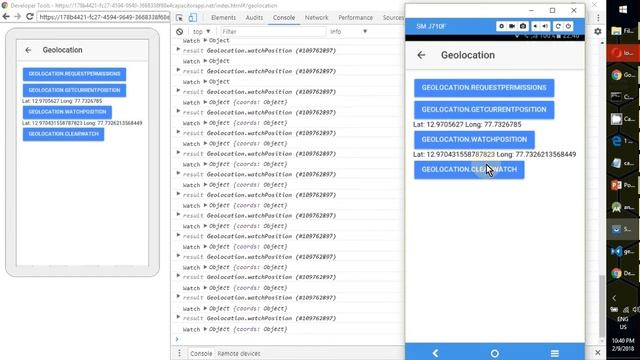Toggle the device screencast icon in DevTools
Screen dimensions: 640x360
[193, 18]
